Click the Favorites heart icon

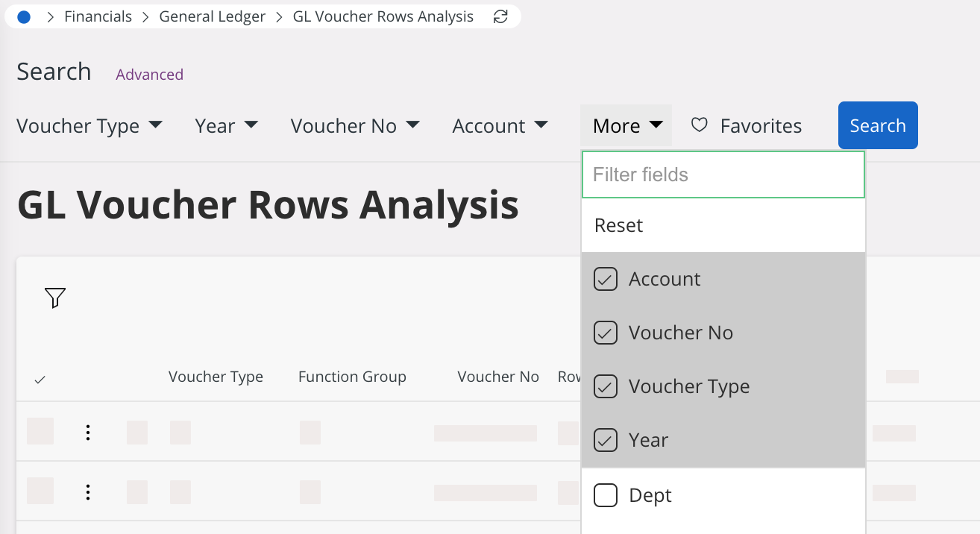click(699, 125)
